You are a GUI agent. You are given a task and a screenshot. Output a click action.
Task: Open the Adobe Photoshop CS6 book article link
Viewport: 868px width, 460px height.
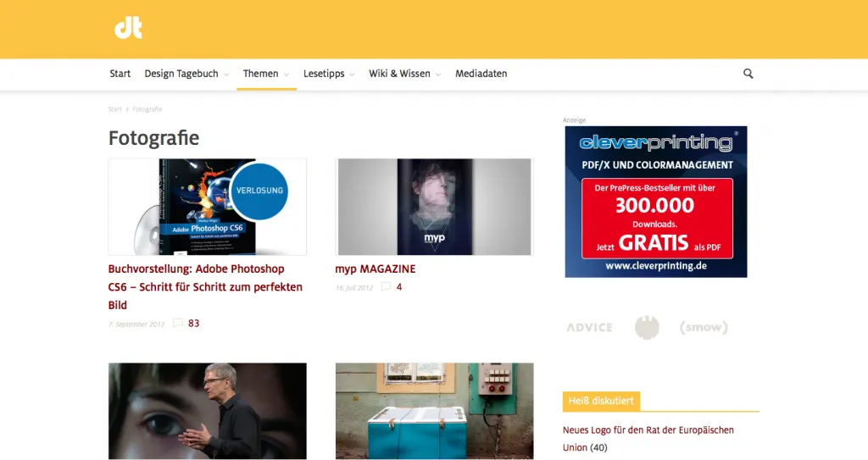[205, 286]
